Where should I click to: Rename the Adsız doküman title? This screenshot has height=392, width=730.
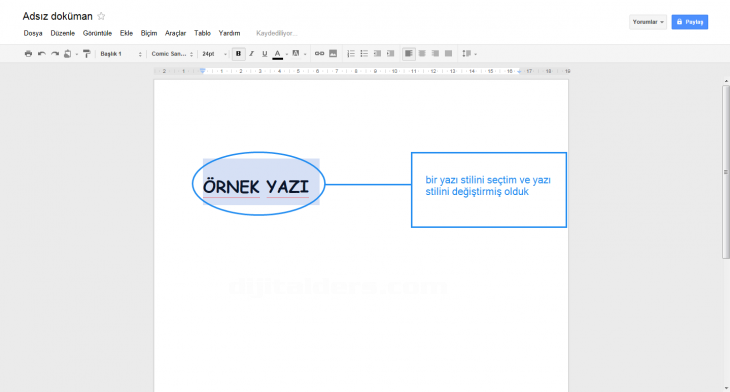click(x=58, y=16)
